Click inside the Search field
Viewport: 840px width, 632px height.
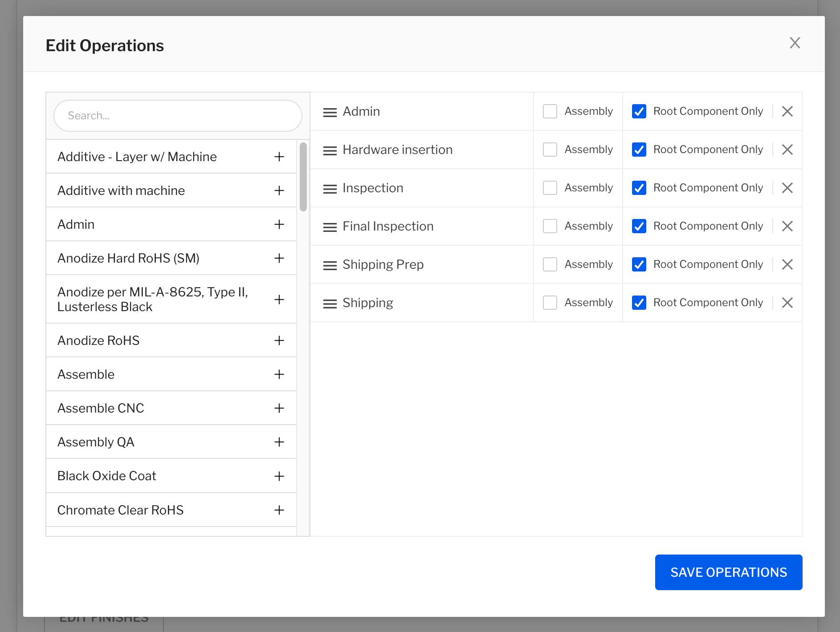pos(178,115)
